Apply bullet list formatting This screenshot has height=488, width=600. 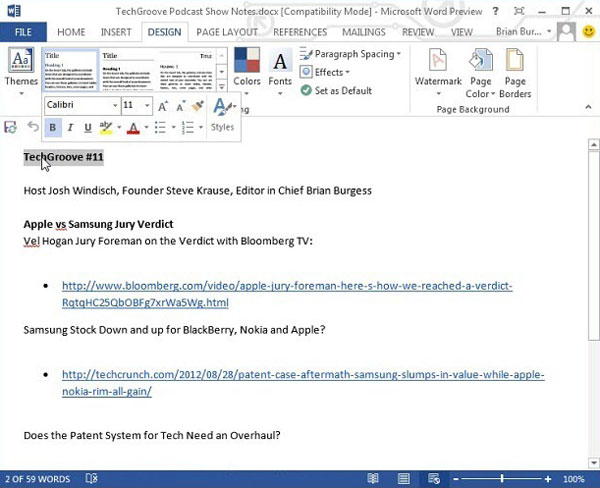(160, 127)
